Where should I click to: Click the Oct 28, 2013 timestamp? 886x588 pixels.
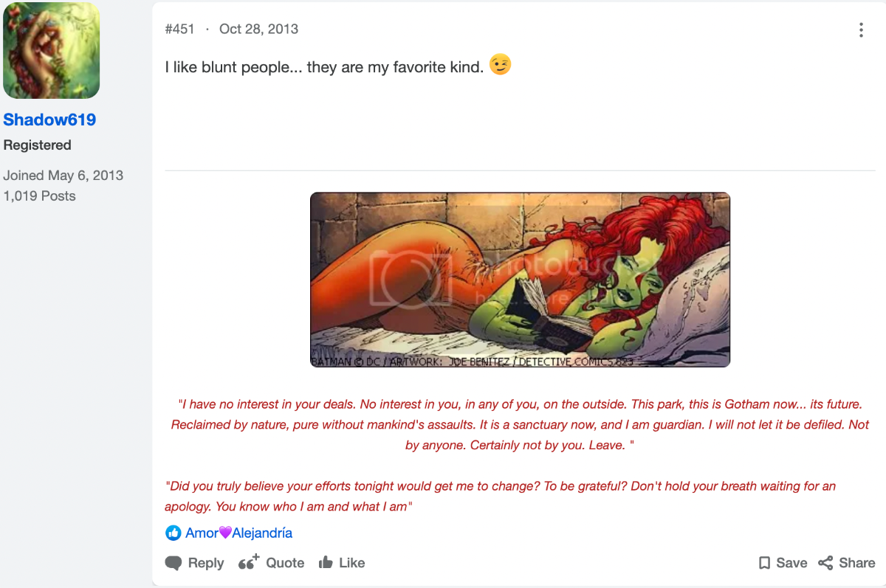[x=259, y=29]
